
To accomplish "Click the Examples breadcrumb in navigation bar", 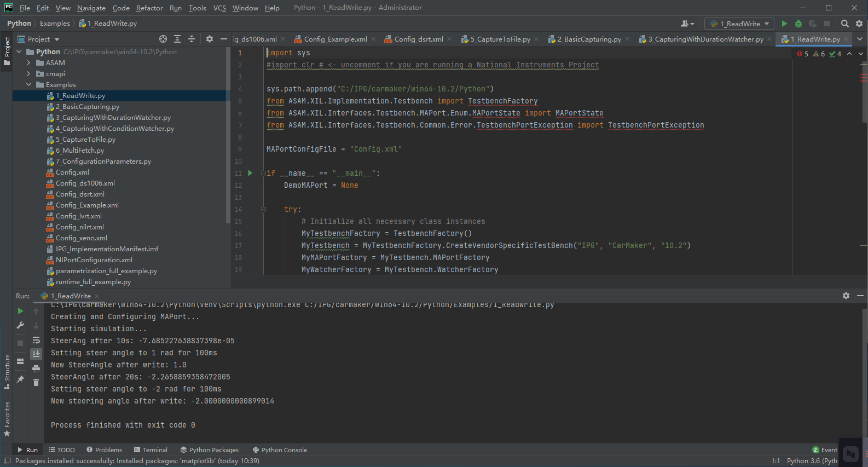I will 55,24.
